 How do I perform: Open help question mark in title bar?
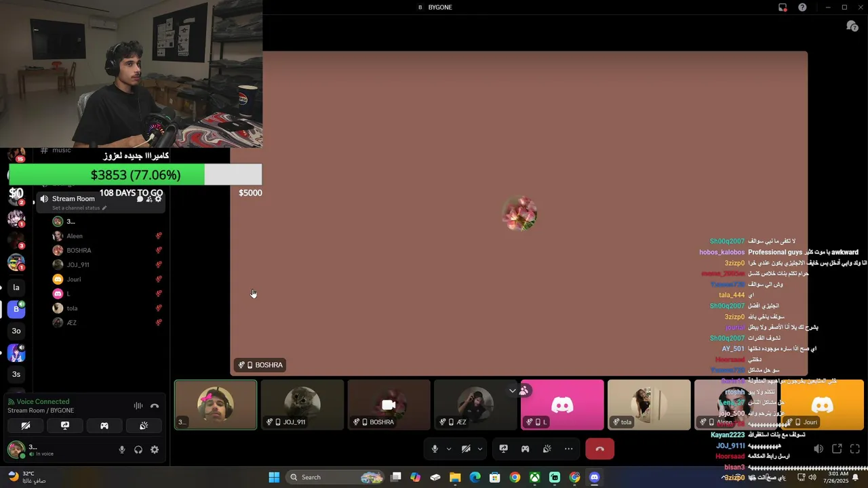[x=802, y=7]
